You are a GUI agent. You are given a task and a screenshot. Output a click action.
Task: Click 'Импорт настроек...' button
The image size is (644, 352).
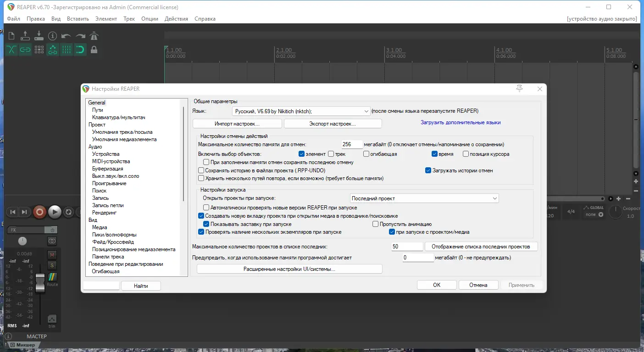click(237, 124)
